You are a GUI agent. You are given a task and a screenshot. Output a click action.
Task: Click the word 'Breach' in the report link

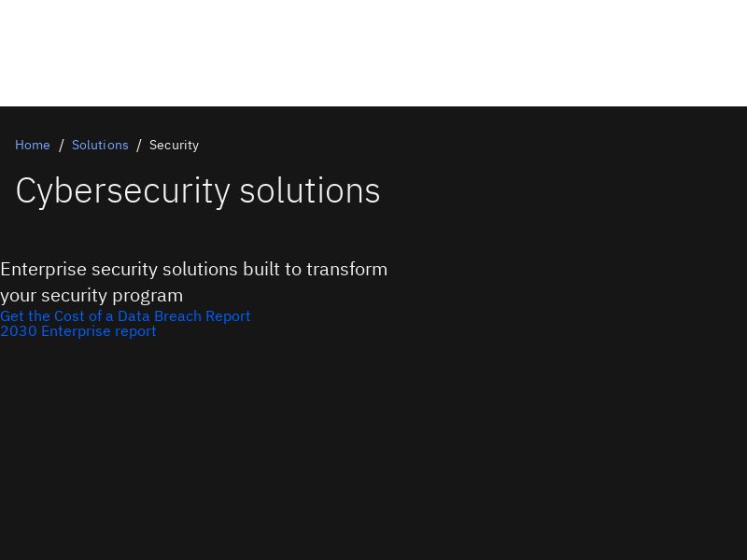[x=178, y=315]
